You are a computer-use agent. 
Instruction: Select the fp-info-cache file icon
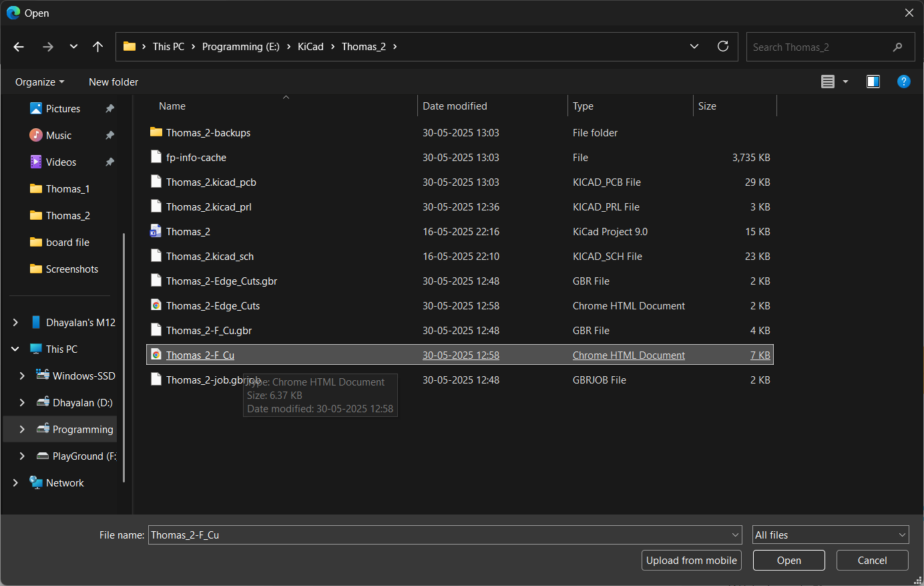tap(156, 157)
